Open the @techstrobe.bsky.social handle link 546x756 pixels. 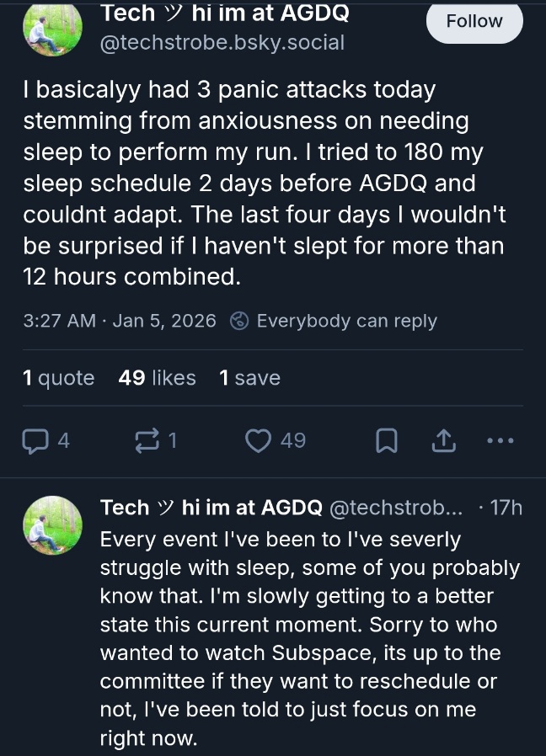pyautogui.click(x=222, y=43)
